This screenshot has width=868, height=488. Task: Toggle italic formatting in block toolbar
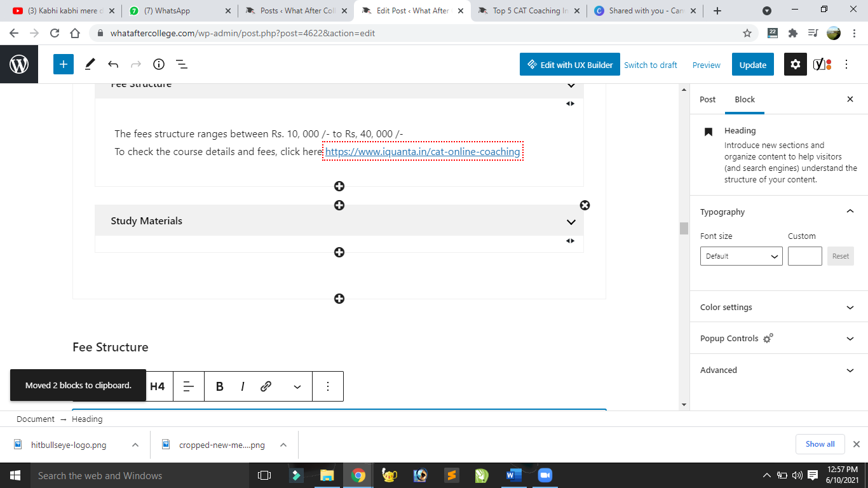coord(242,386)
